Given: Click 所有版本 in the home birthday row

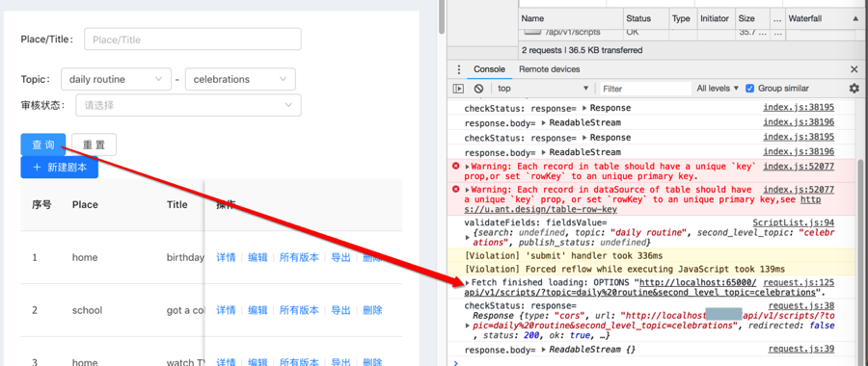Looking at the screenshot, I should [x=299, y=257].
